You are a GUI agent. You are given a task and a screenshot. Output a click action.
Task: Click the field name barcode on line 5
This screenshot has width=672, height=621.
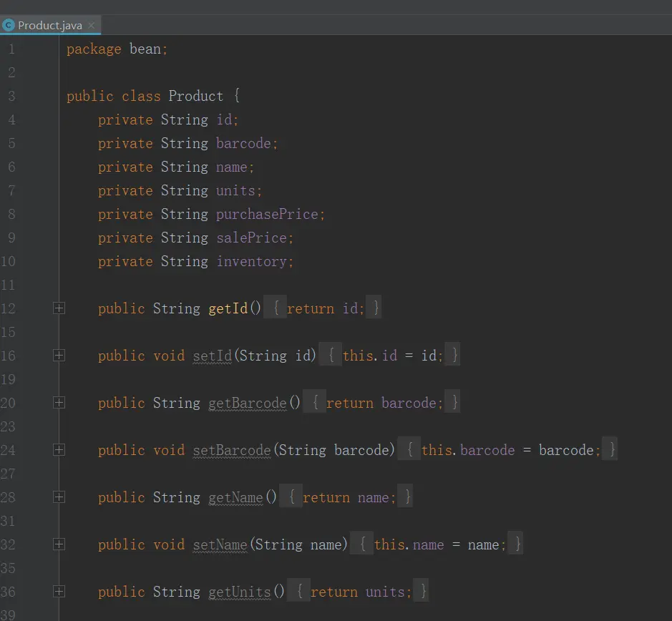pyautogui.click(x=243, y=143)
